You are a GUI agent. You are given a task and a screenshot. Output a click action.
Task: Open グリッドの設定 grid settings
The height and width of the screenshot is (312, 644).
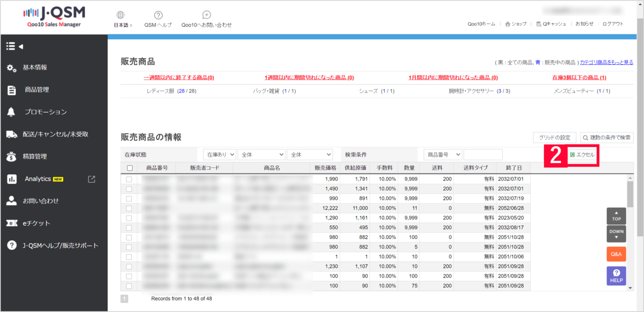(x=554, y=137)
